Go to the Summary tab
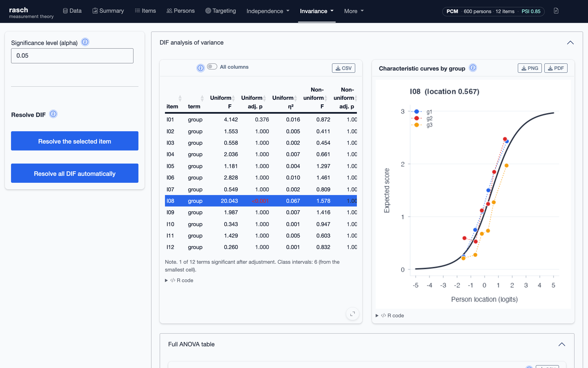The height and width of the screenshot is (368, 588). [108, 11]
